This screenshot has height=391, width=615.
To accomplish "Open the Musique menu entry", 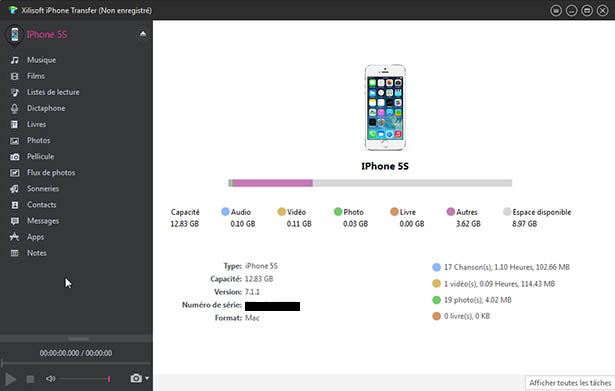I will [x=41, y=60].
